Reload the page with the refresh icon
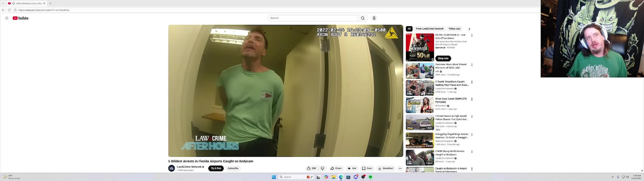644x181 pixels. click(x=9, y=10)
